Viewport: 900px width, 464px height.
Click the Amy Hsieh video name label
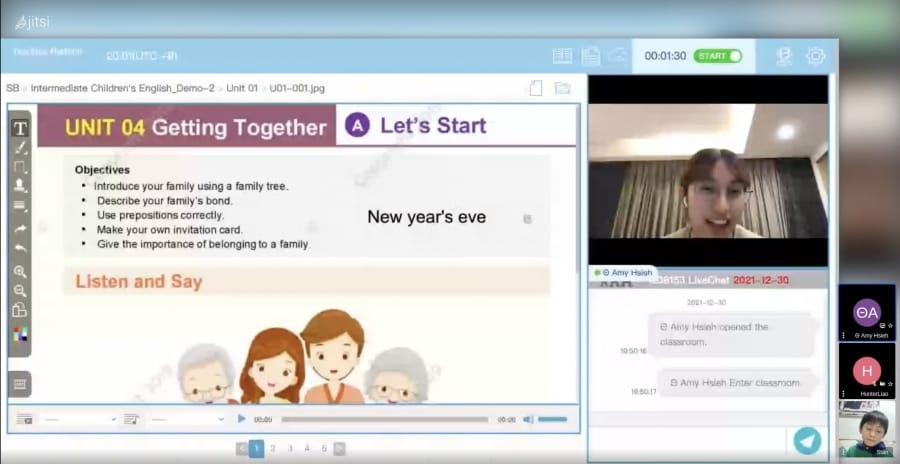coord(623,273)
